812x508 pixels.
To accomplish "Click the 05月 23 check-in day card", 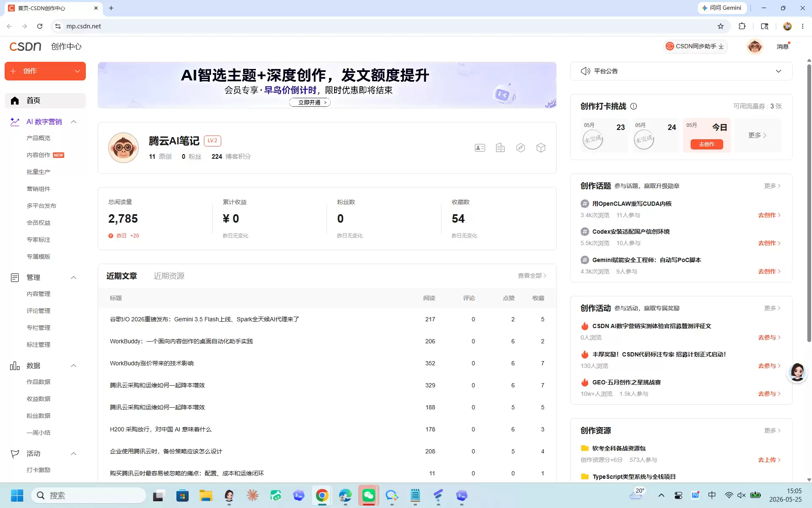I will coord(604,135).
